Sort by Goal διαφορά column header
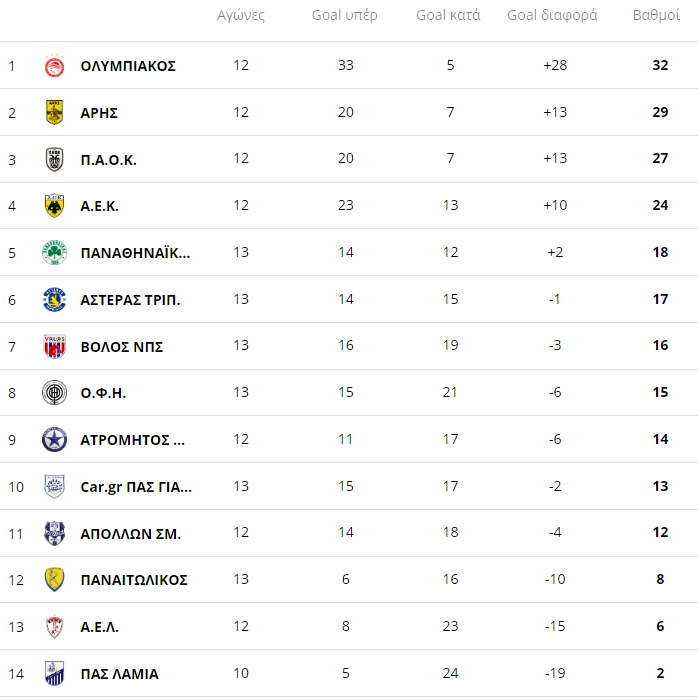This screenshot has width=698, height=700. pyautogui.click(x=552, y=15)
